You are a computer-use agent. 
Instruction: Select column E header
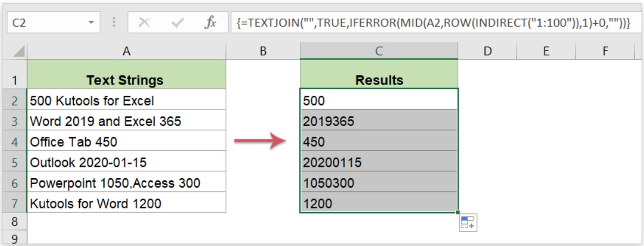(546, 51)
